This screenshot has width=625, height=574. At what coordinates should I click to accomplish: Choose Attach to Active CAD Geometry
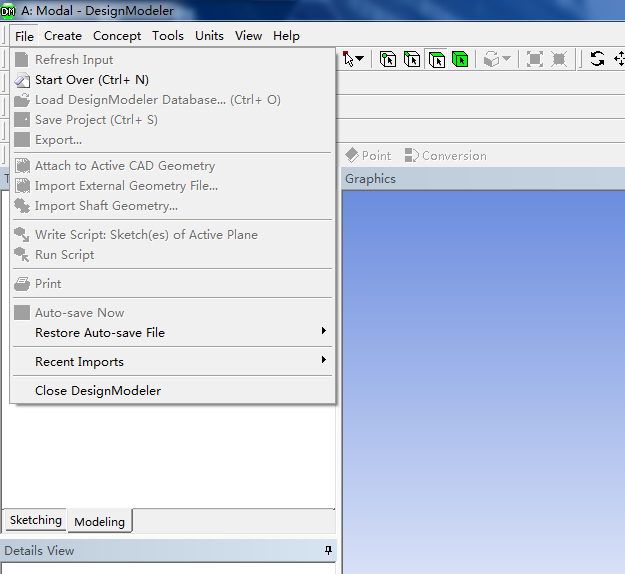pos(172,165)
